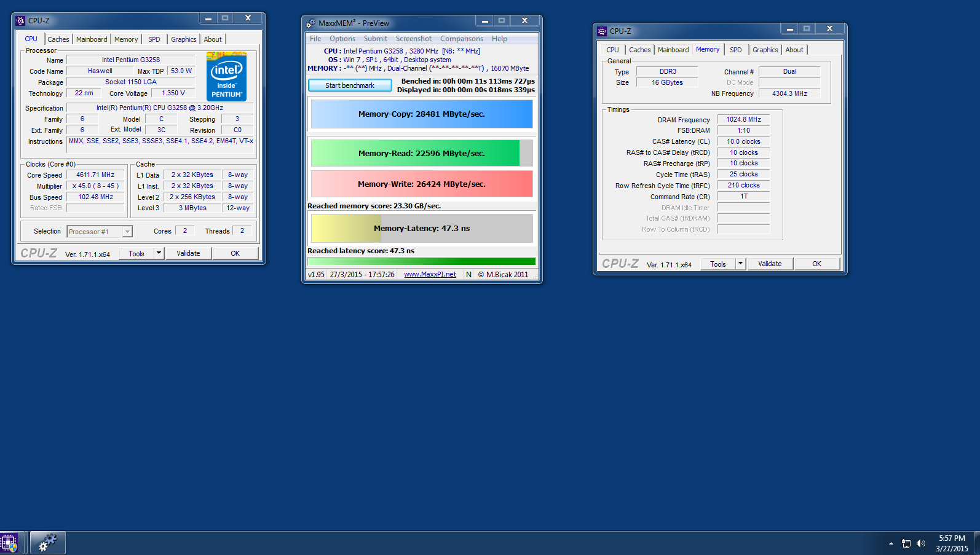Expand Tools dropdown arrow in left CPU-Z
Viewport: 980px width, 555px height.
pos(159,253)
